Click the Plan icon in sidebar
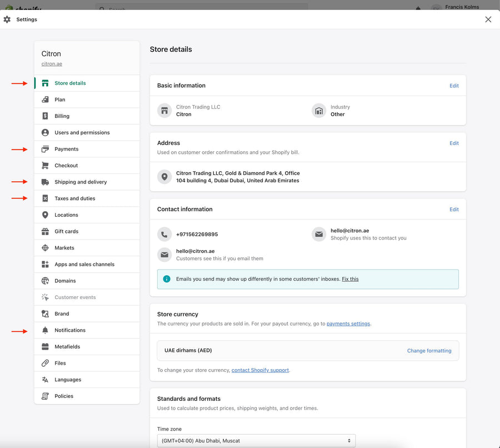Screen dimensions: 500x448 point(46,99)
